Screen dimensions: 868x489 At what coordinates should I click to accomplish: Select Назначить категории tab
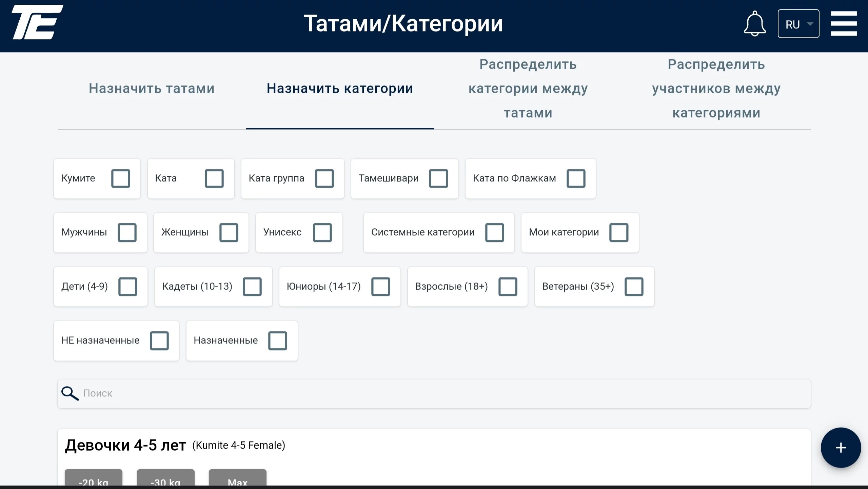pos(340,89)
